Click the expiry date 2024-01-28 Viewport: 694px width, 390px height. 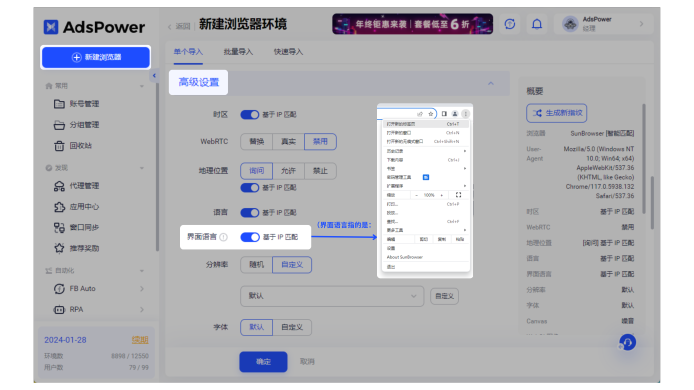[66, 340]
